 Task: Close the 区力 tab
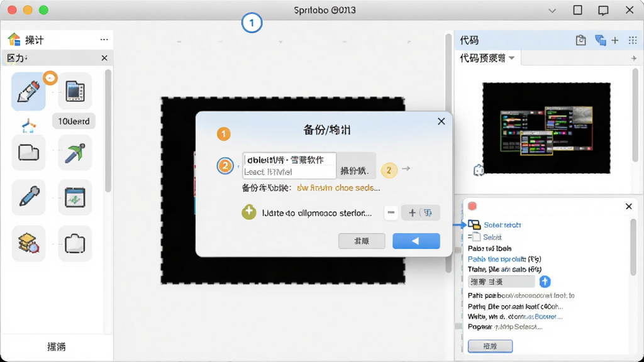(x=104, y=58)
